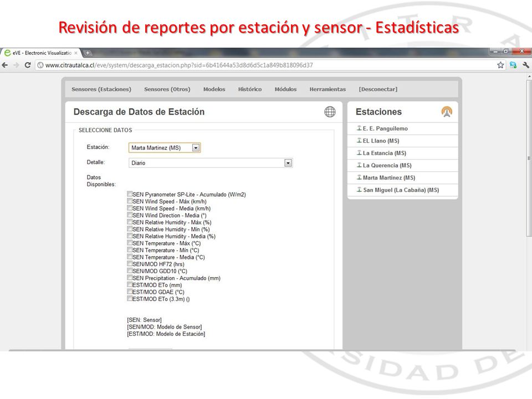Screen dimensions: 532x399
Task: Enable SEN/MOD HF72 (hrs) checkbox
Action: pyautogui.click(x=130, y=263)
